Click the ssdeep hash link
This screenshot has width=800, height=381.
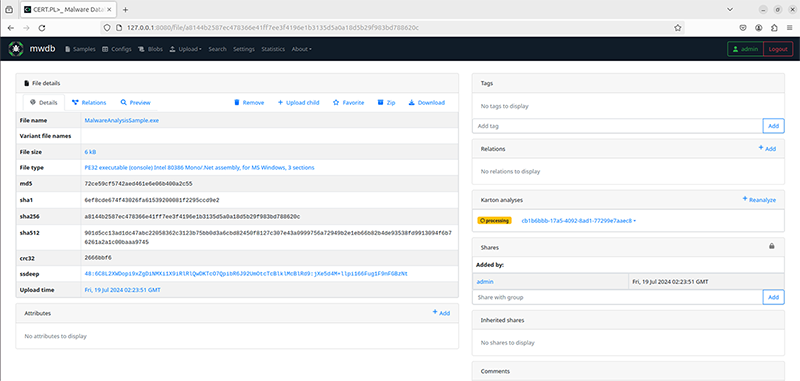click(x=246, y=274)
